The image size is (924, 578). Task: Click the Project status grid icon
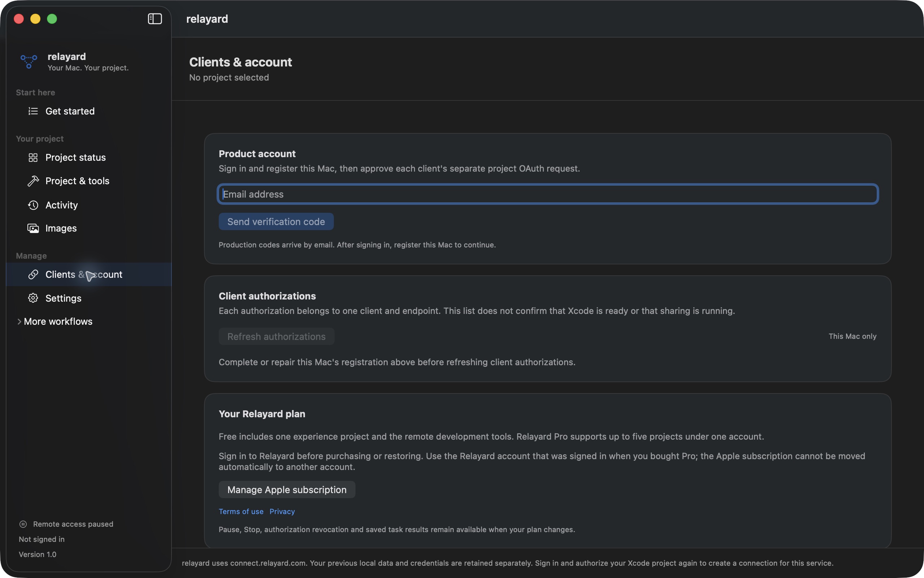(33, 158)
